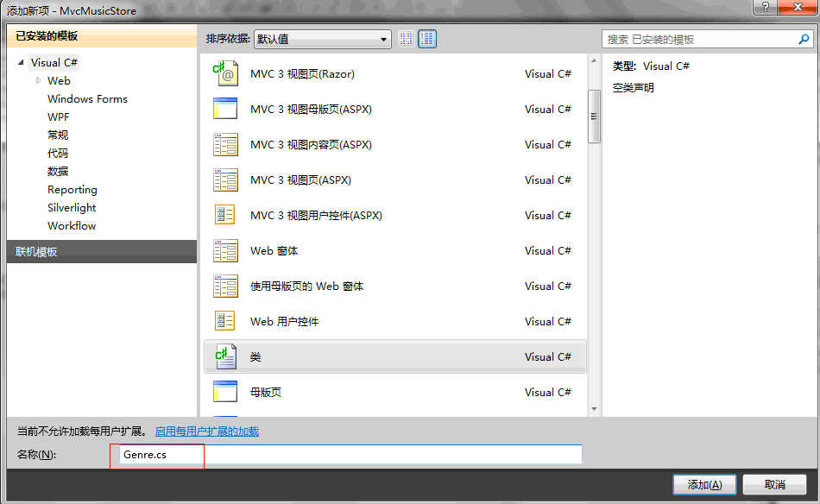Click the 使用母版页的 Web 窗体 icon
Viewport: 820px width, 504px height.
point(225,286)
